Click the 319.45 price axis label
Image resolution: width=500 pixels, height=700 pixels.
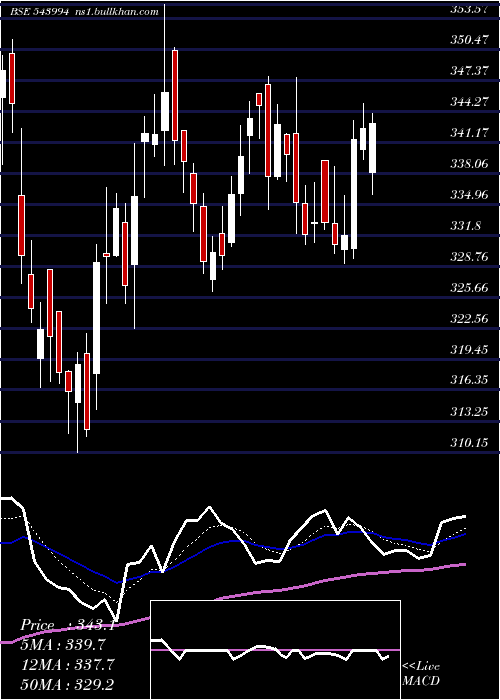pos(468,350)
